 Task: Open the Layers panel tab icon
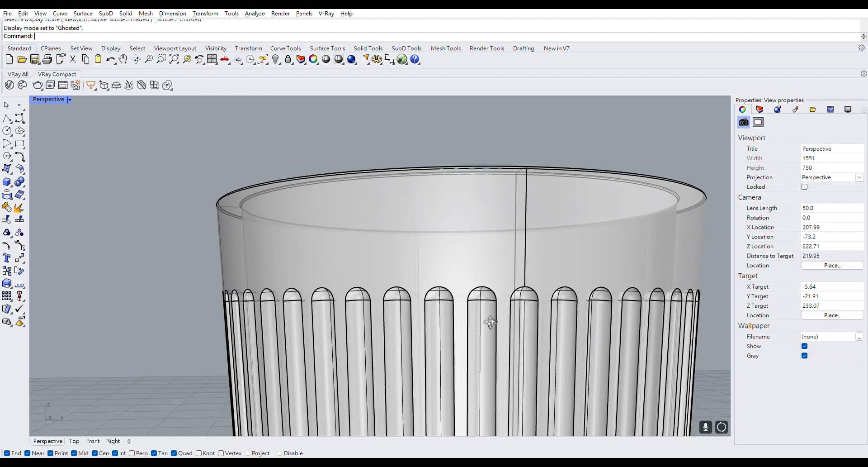pos(759,110)
